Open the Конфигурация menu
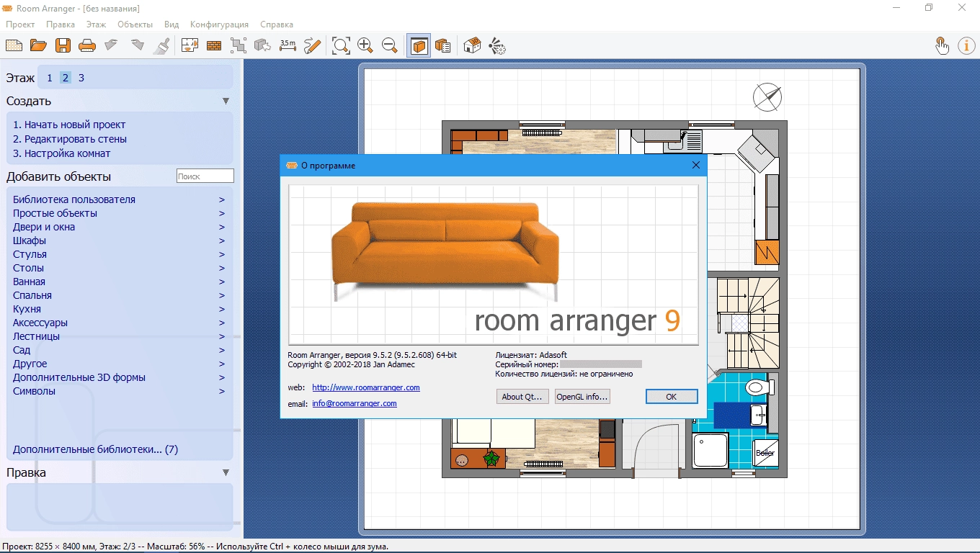 [219, 24]
